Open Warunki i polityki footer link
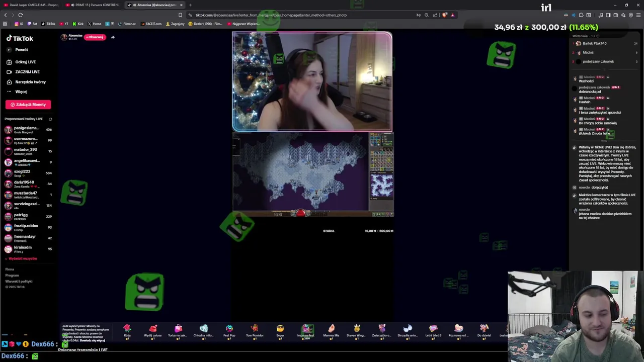The height and width of the screenshot is (362, 644). [x=19, y=282]
